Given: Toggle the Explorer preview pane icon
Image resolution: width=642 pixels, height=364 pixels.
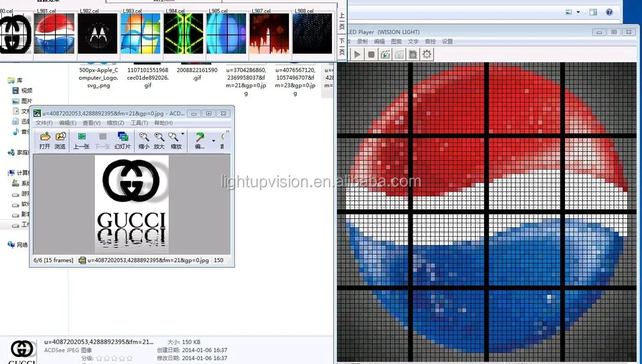Looking at the screenshot, I should point(593,12).
